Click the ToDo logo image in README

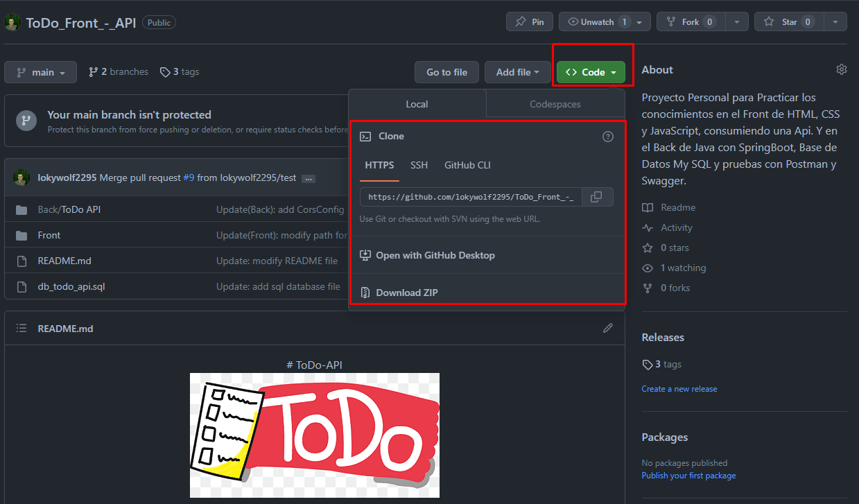point(315,435)
